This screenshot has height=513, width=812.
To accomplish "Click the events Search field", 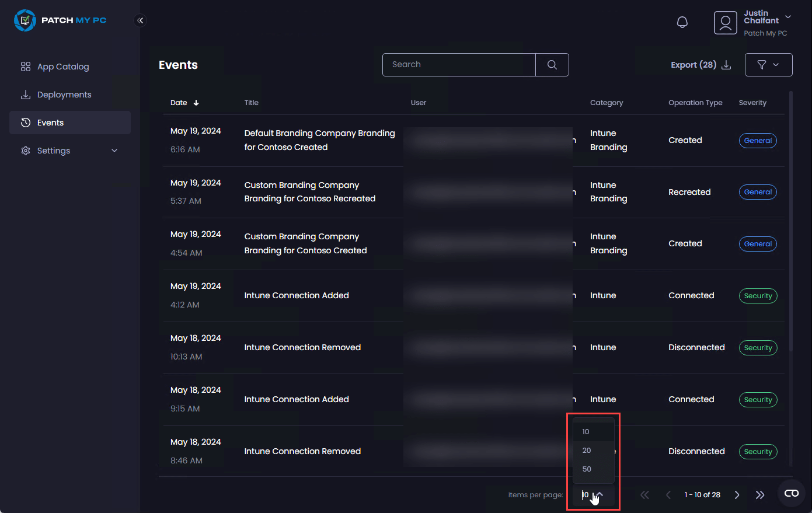I will [x=459, y=65].
